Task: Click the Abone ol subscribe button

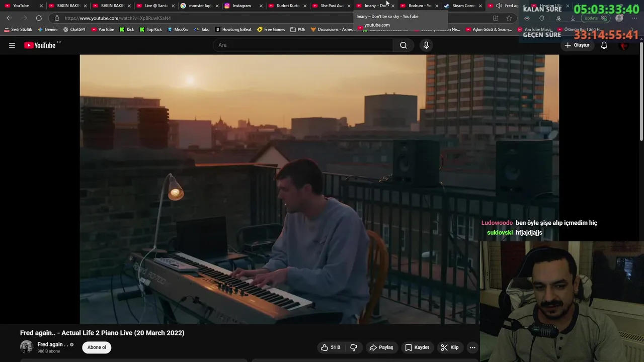Action: pyautogui.click(x=97, y=347)
